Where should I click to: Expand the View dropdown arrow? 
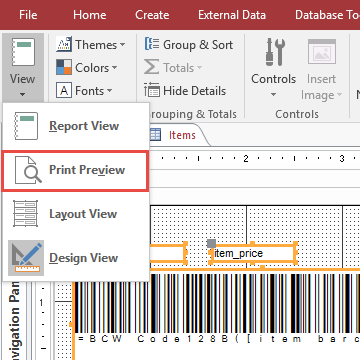[x=22, y=95]
